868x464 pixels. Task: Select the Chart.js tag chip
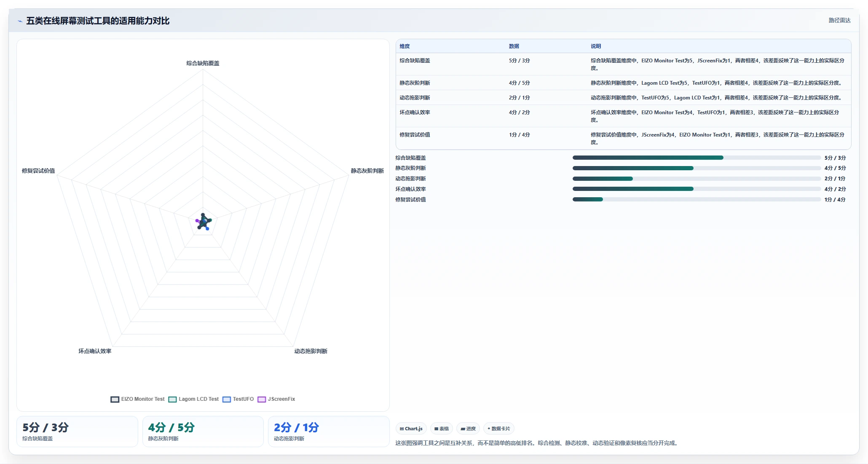tap(411, 429)
